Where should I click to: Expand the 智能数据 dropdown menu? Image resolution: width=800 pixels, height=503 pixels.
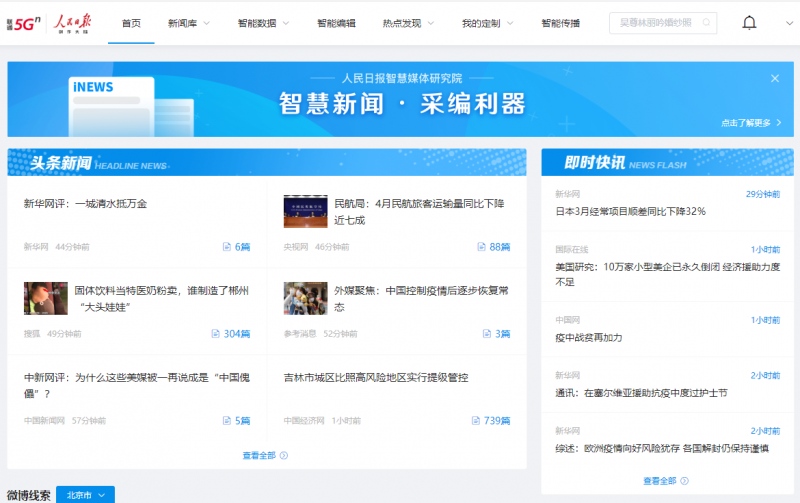tap(264, 23)
